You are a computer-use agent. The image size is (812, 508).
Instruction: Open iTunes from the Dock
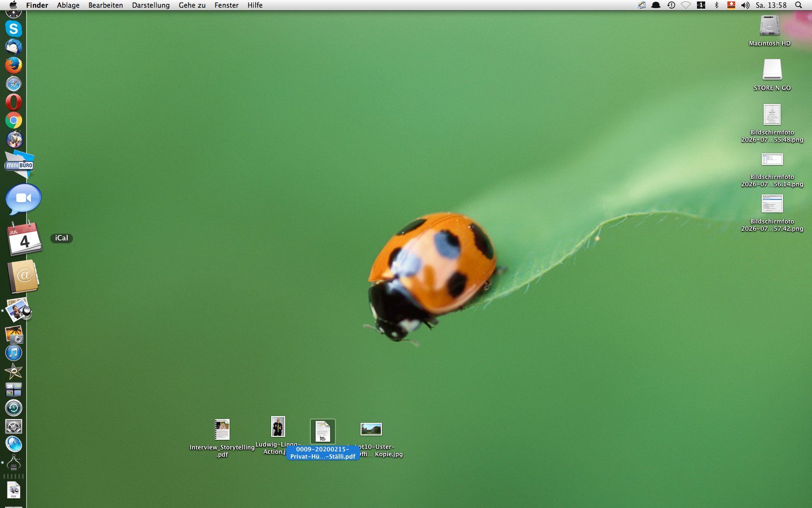coord(14,353)
